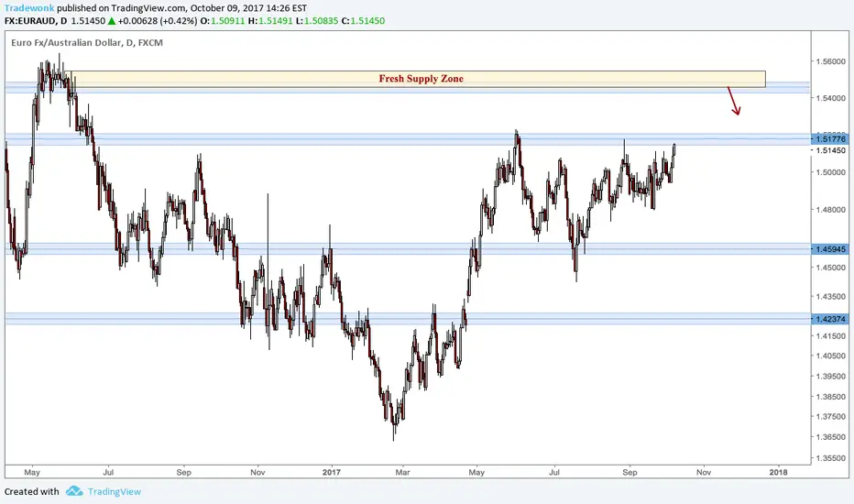This screenshot has width=854, height=504.
Task: Click the 1.51450 current price axis label
Action: [830, 150]
